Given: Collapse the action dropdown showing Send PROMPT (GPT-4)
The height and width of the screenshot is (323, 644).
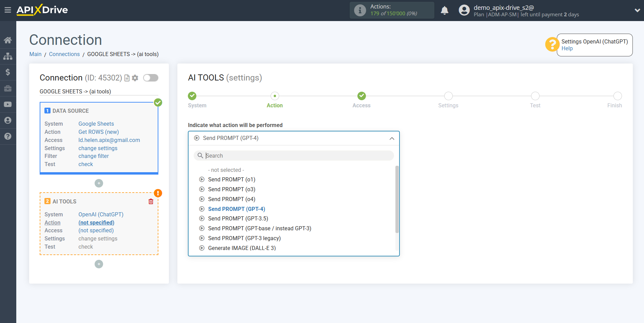Looking at the screenshot, I should [x=294, y=138].
